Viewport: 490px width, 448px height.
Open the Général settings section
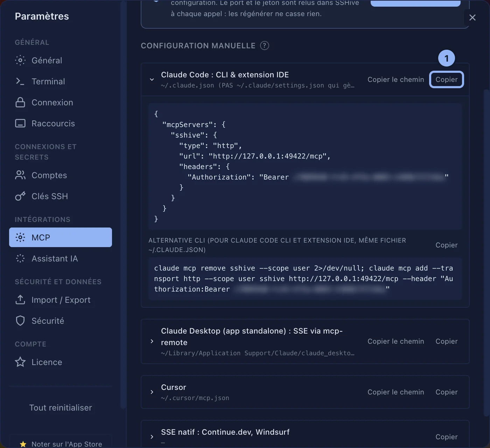(61, 61)
